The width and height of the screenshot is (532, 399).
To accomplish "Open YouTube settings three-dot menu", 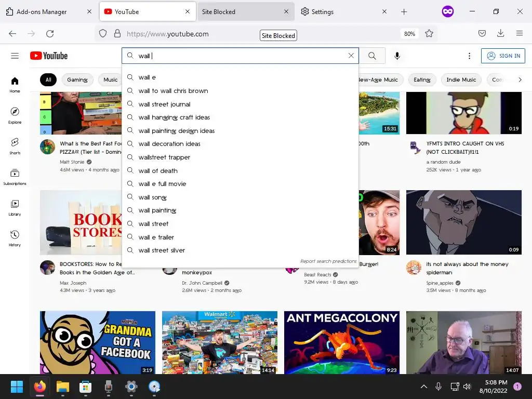I will (469, 56).
